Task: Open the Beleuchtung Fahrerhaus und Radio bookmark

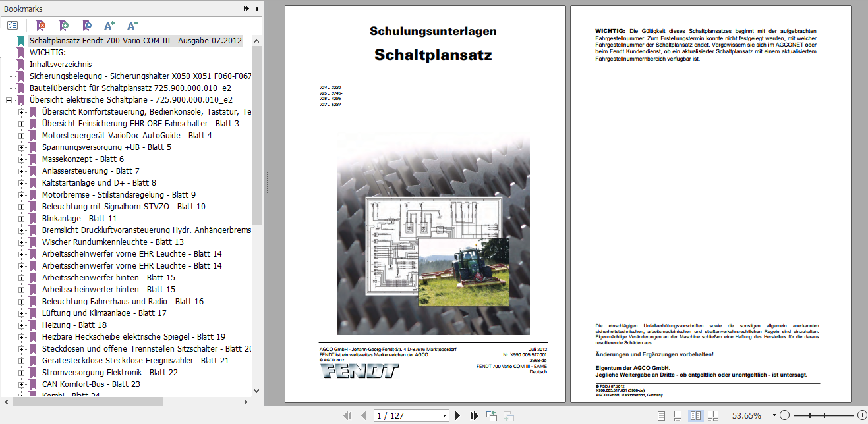Action: 123,302
